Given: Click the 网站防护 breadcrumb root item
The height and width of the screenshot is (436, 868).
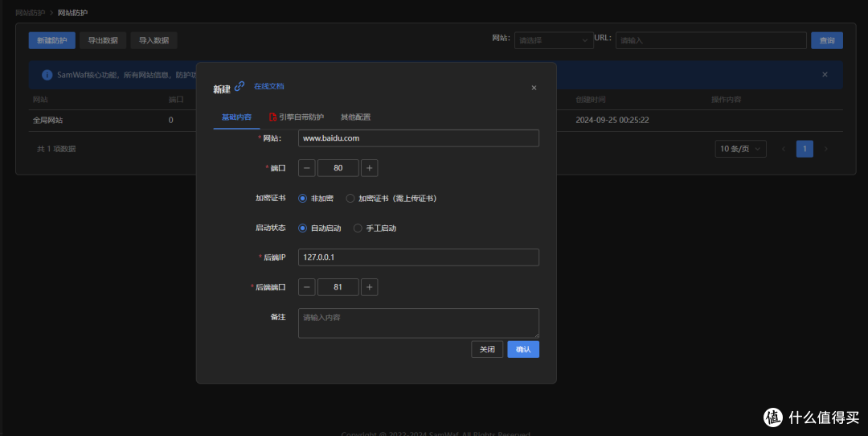Looking at the screenshot, I should pos(30,13).
